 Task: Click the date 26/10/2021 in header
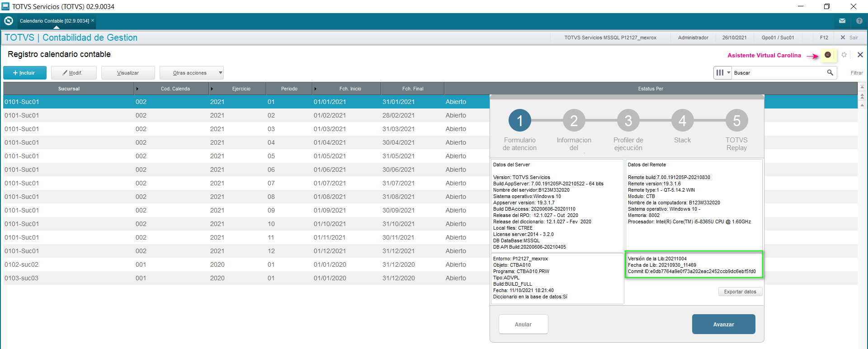pyautogui.click(x=734, y=38)
